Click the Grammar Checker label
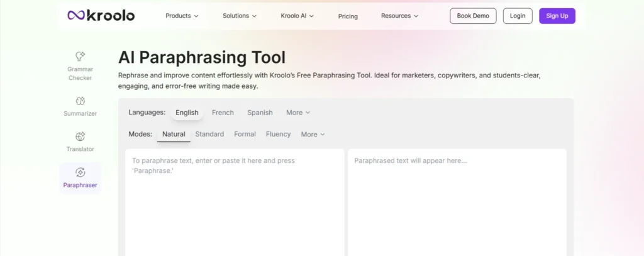The image size is (644, 256). coord(80,74)
